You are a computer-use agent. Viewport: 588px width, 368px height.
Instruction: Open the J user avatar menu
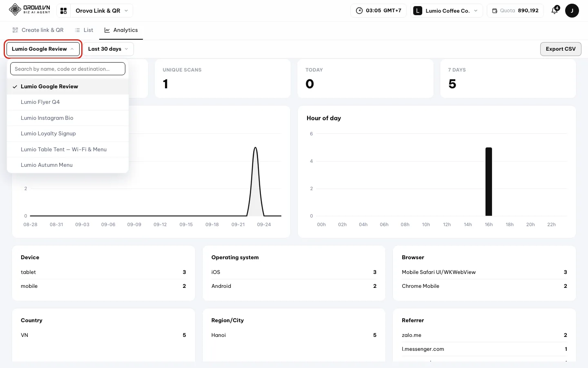572,11
